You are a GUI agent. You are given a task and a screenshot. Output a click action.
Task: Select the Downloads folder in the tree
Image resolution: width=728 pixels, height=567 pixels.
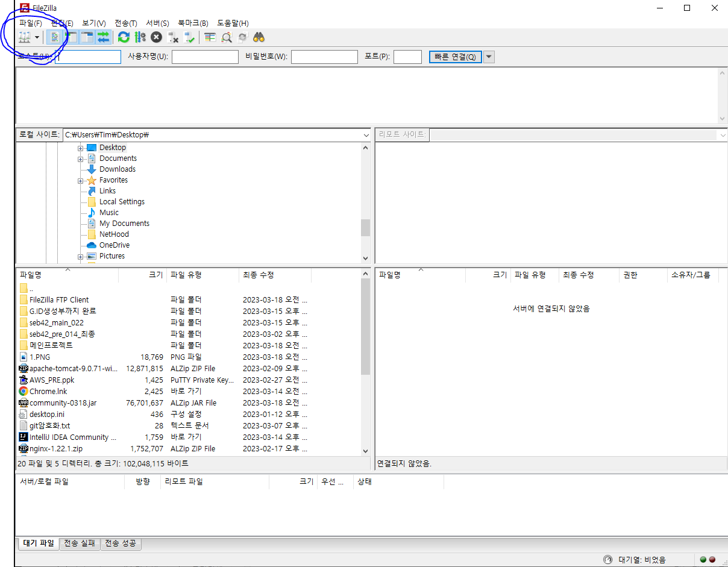pyautogui.click(x=118, y=169)
